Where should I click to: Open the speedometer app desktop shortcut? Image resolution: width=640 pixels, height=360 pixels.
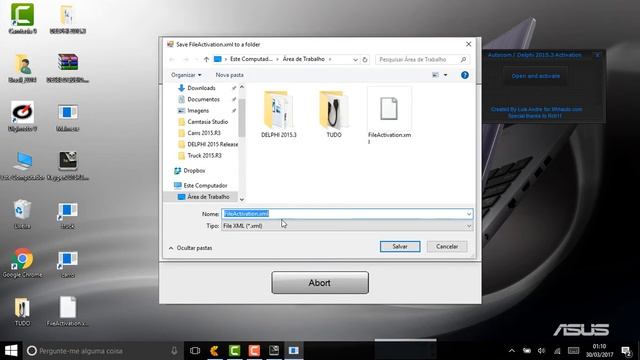click(x=22, y=117)
